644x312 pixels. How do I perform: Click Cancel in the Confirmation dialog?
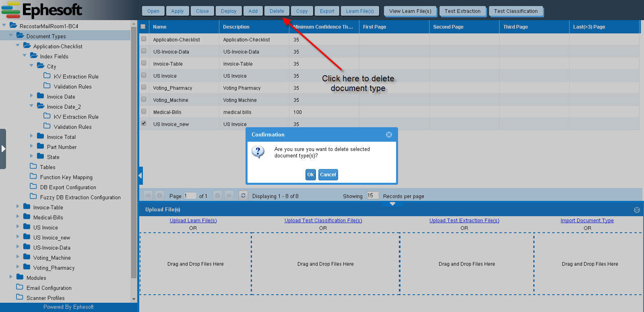pos(328,175)
